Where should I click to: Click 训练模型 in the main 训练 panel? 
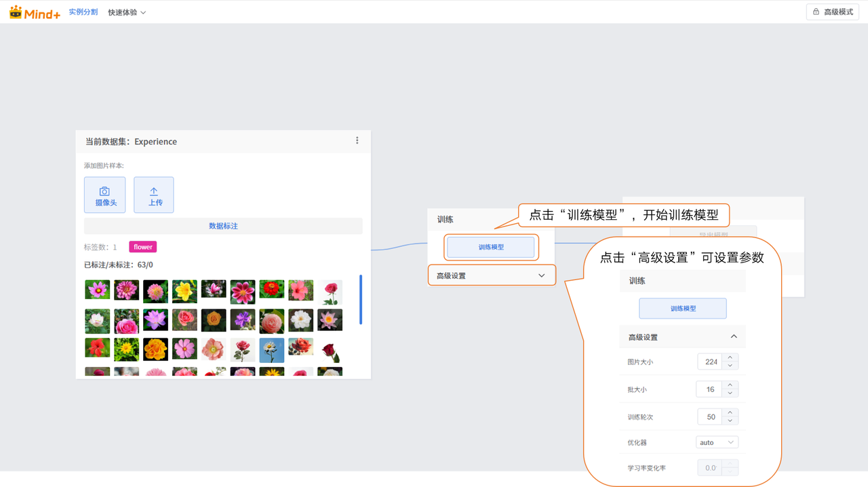pyautogui.click(x=491, y=248)
